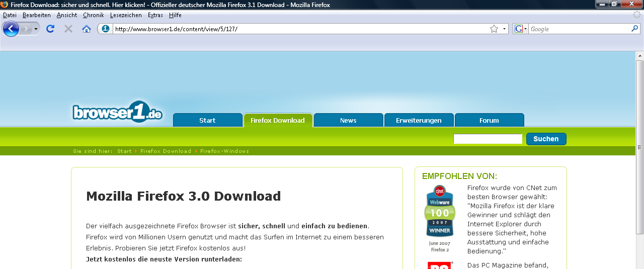
Task: Open the Ansicht menu
Action: (x=67, y=15)
